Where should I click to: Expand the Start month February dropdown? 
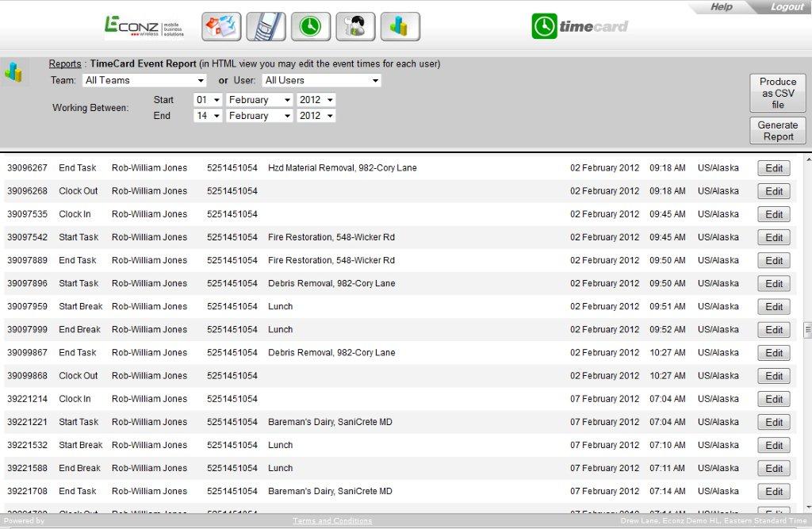(259, 100)
